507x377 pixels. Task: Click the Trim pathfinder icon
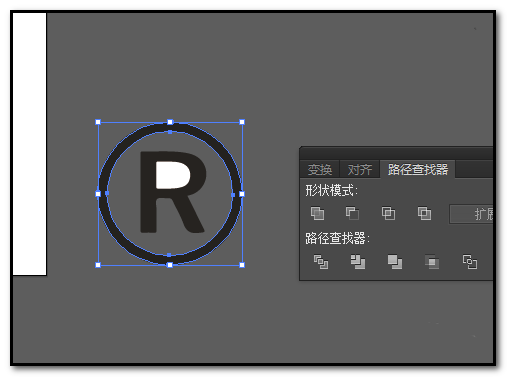tap(358, 262)
